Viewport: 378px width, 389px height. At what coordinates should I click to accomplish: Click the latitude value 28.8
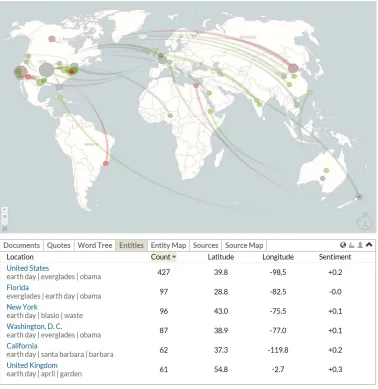(221, 292)
